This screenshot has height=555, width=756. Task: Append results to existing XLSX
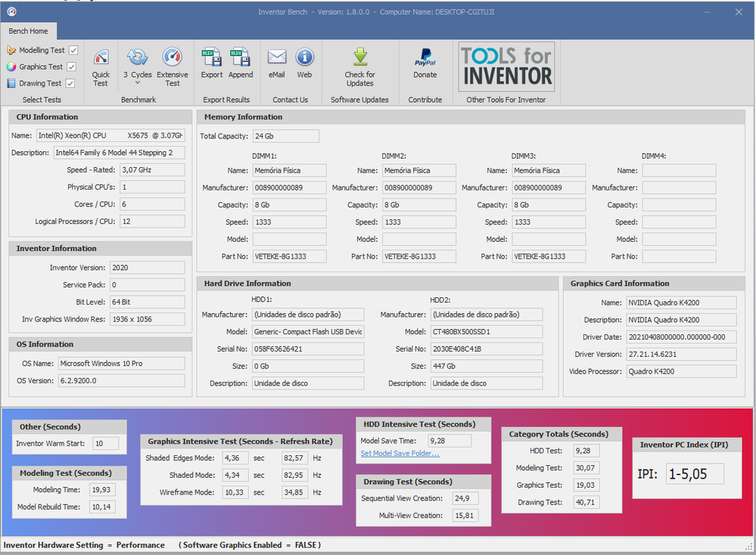point(241,63)
